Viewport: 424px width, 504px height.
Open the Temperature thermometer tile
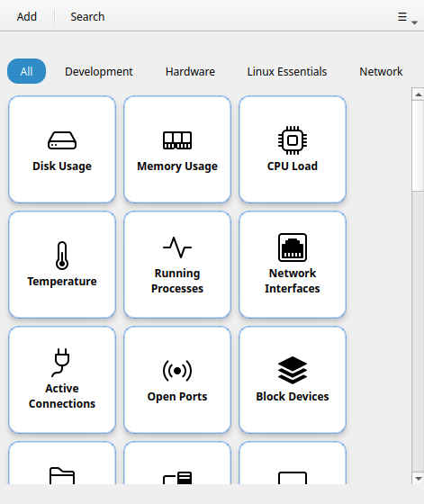(62, 265)
